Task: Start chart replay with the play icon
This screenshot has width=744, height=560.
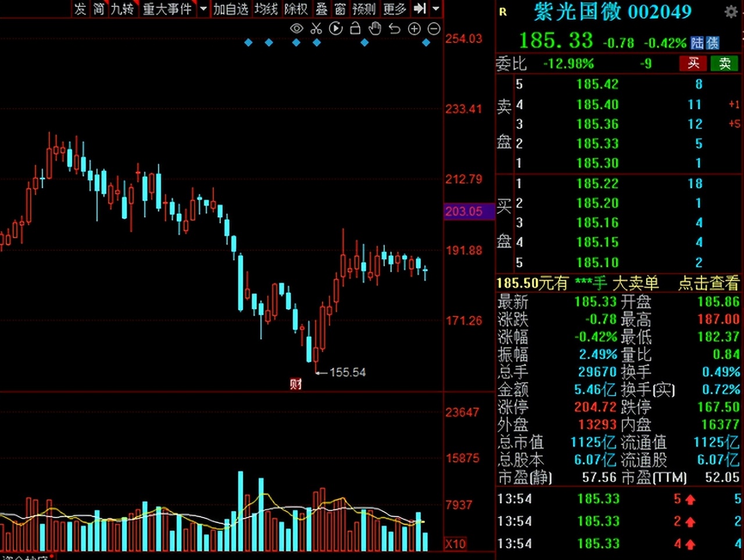Action: pos(336,28)
